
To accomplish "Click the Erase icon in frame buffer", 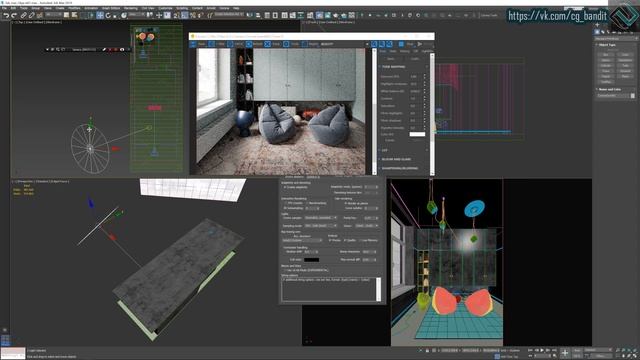I will [267, 44].
